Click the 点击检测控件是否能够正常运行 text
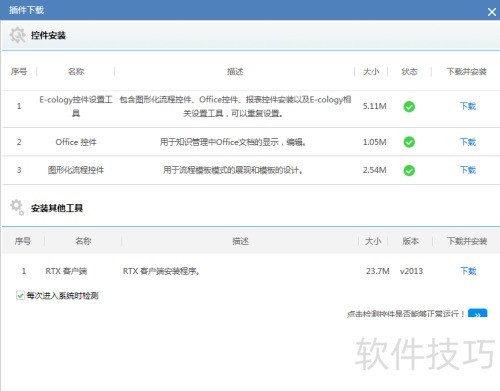The image size is (500, 391). point(406,314)
